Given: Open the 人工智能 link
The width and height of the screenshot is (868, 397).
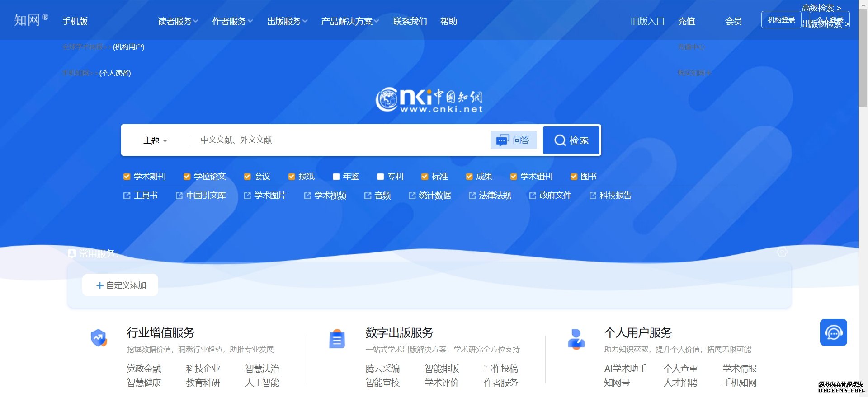Looking at the screenshot, I should click(262, 383).
